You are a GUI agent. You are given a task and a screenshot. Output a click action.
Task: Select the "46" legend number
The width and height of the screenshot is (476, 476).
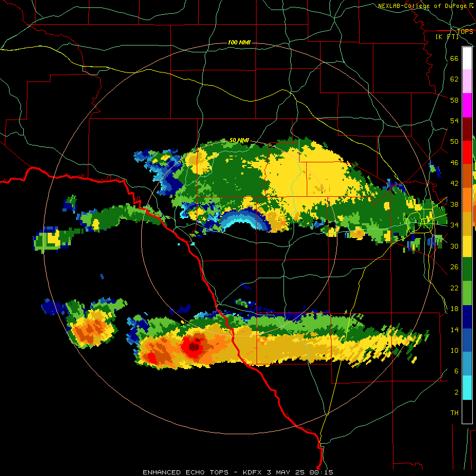tap(454, 163)
